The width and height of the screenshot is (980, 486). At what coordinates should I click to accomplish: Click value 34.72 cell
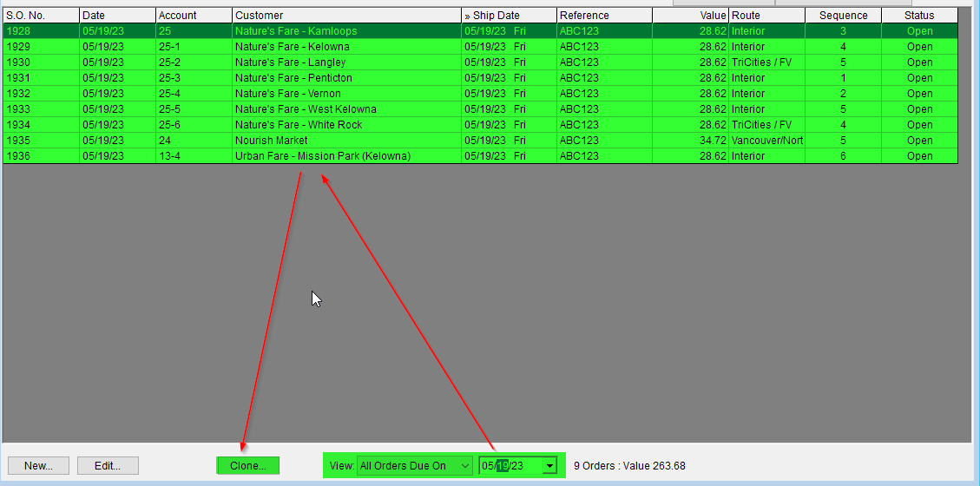point(691,140)
